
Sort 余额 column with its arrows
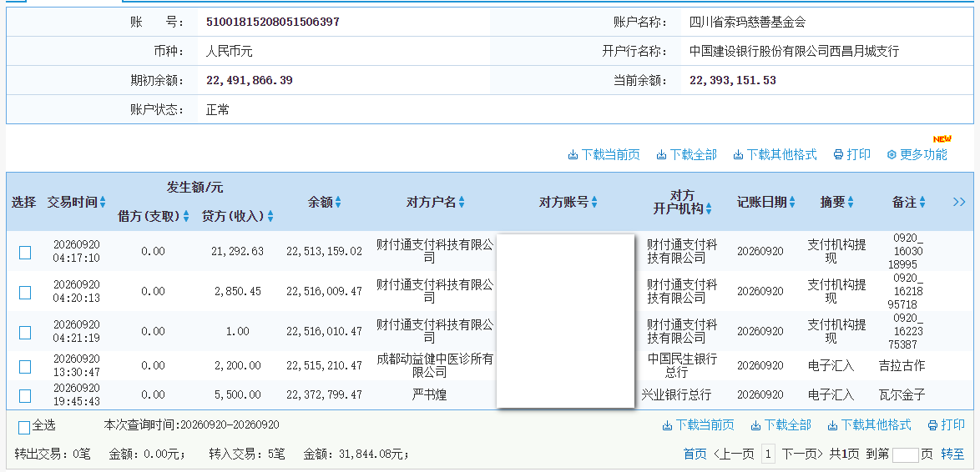click(x=337, y=203)
